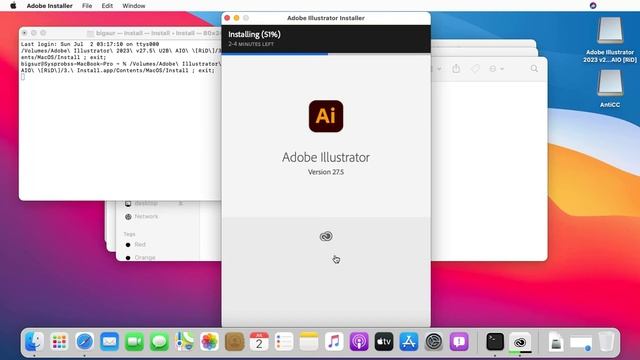Click the Ai Adobe Illustrator app icon
The width and height of the screenshot is (640, 360).
[x=326, y=116]
